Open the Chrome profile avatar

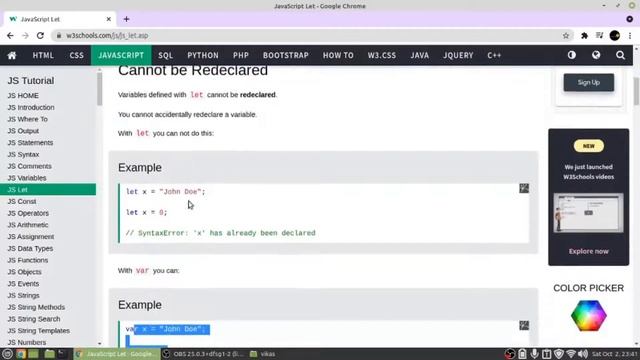click(615, 36)
